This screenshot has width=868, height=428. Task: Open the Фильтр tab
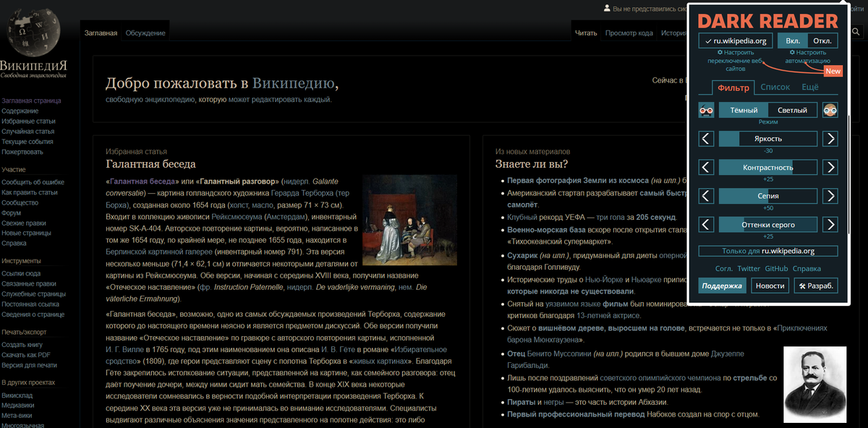[x=733, y=87]
